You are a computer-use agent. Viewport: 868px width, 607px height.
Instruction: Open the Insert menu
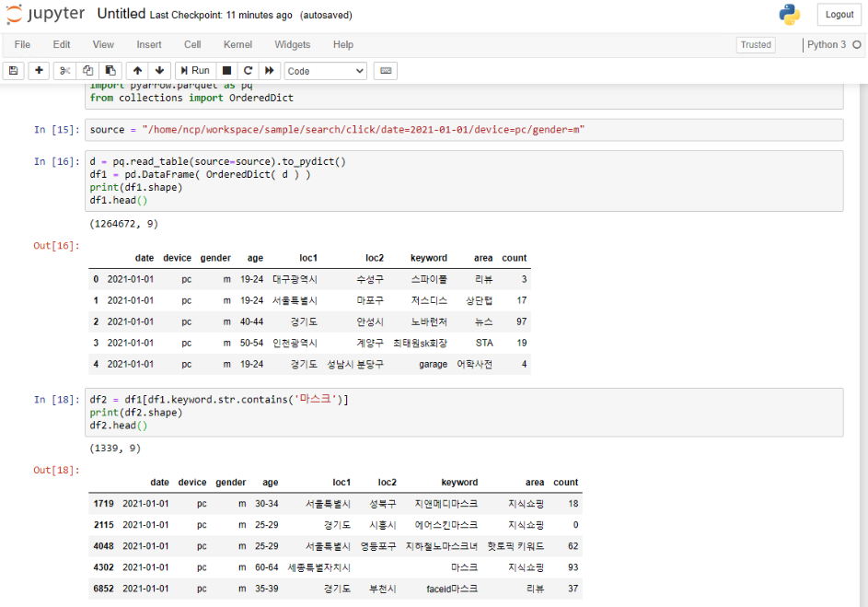(149, 45)
